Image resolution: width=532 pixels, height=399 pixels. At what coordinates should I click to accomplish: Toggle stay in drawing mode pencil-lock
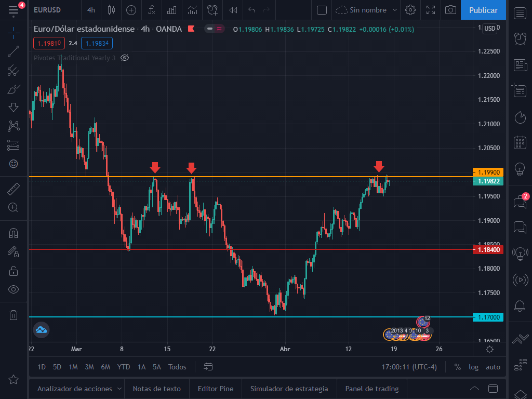click(x=14, y=252)
